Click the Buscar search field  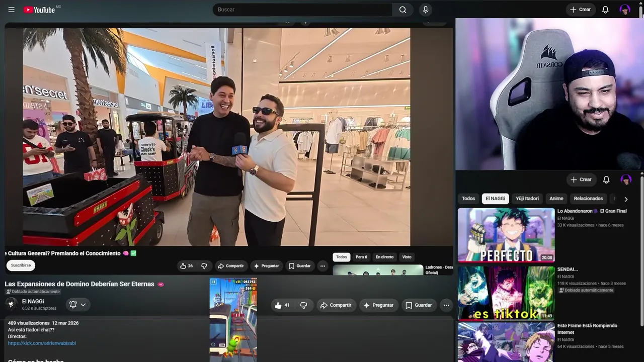click(x=302, y=10)
